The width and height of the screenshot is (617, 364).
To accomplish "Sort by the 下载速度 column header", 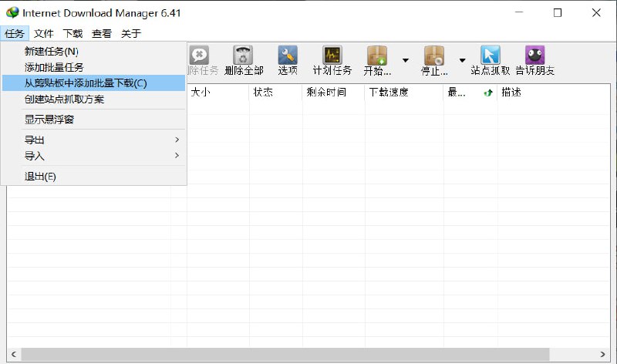I will point(403,93).
